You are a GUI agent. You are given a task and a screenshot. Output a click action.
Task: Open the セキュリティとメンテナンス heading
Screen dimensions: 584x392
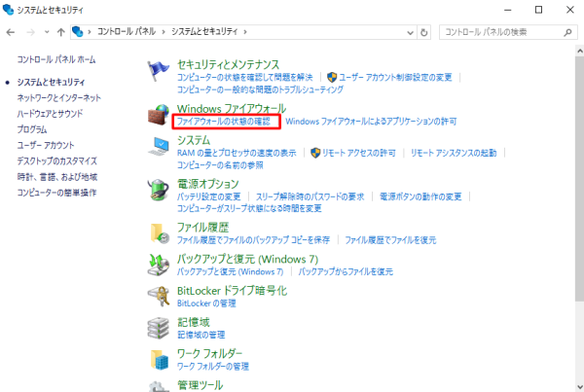click(x=228, y=65)
